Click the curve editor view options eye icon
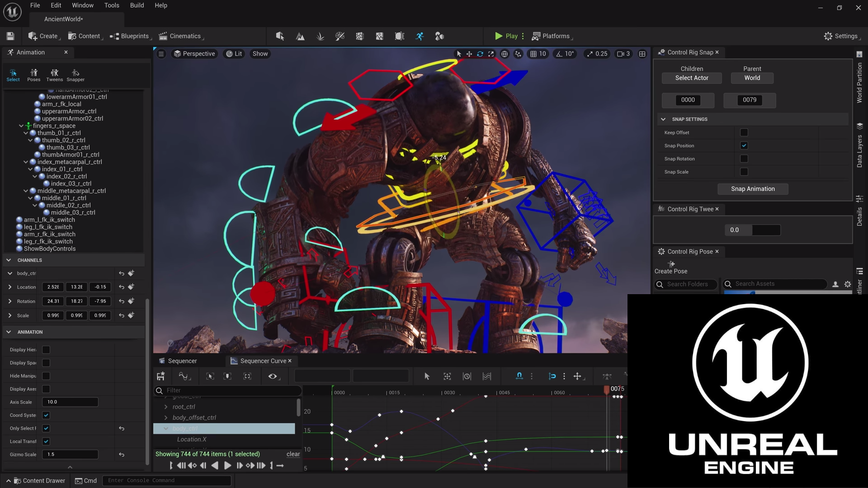The width and height of the screenshot is (868, 488). click(x=273, y=376)
